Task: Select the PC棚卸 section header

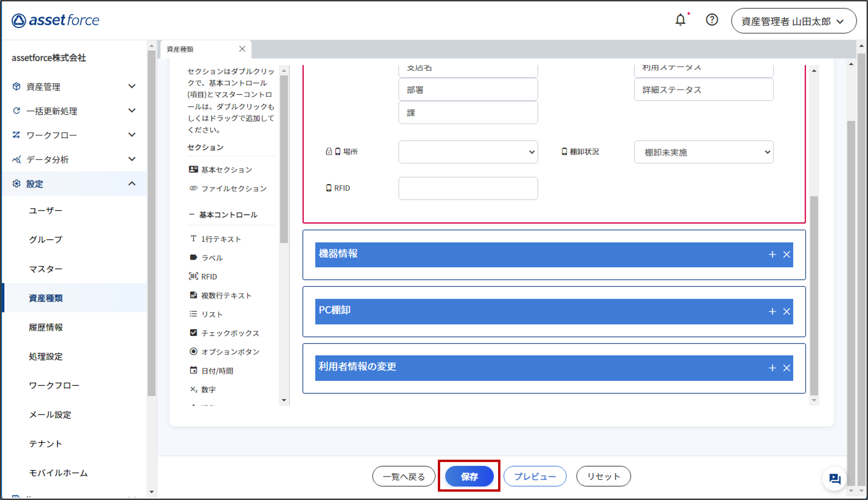Action: coord(554,311)
